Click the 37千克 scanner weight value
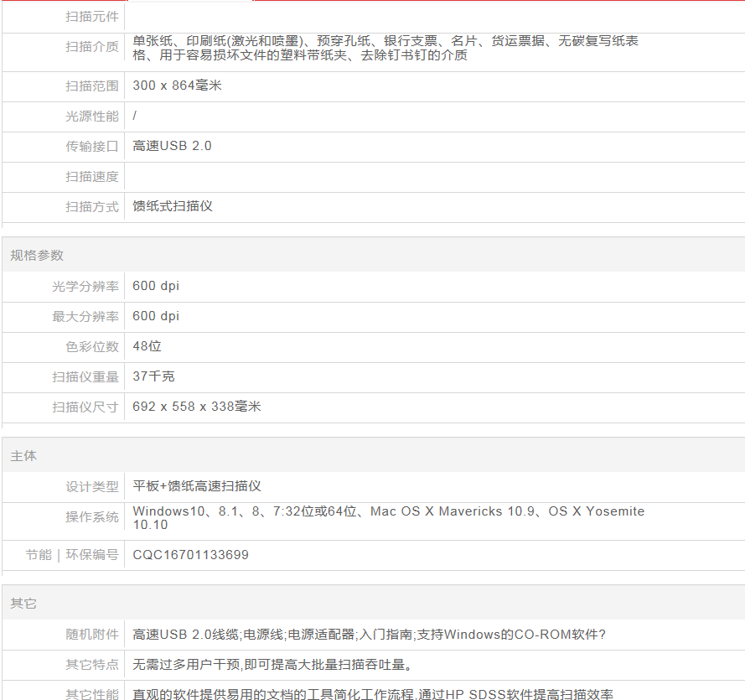The image size is (745, 700). [153, 376]
